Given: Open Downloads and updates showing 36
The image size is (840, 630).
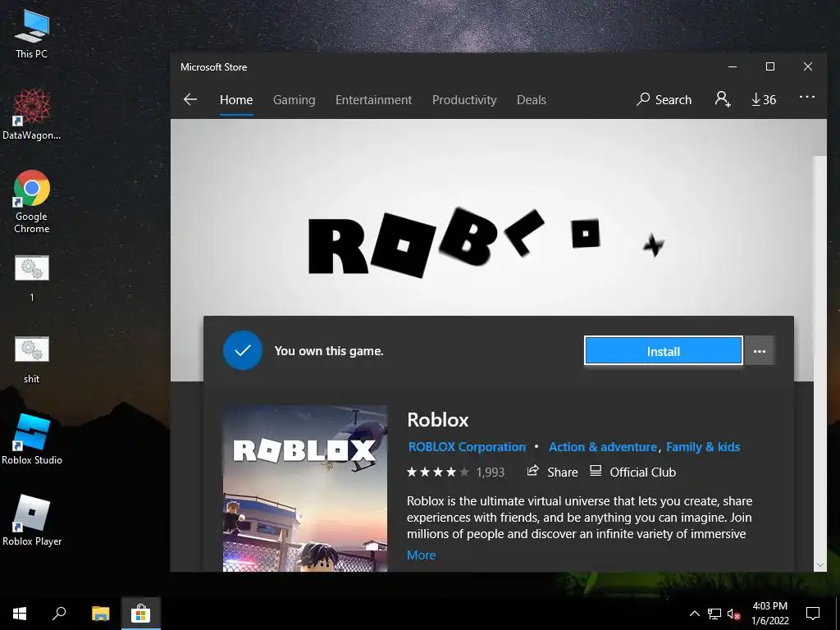Looking at the screenshot, I should (x=764, y=99).
